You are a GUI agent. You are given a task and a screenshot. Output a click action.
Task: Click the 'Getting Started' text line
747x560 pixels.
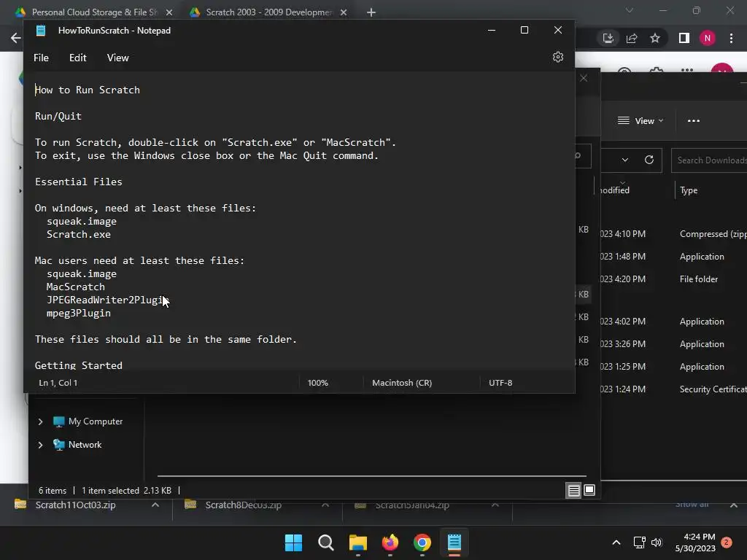pos(79,366)
